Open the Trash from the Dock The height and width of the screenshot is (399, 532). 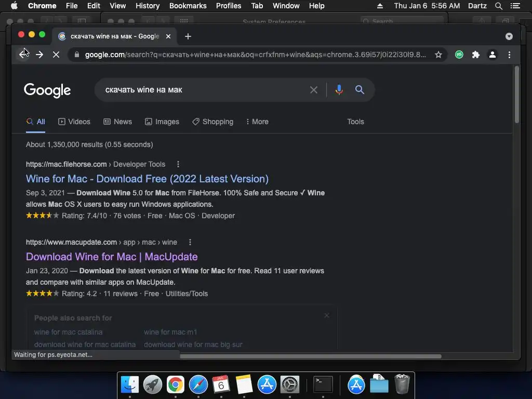[x=402, y=384]
